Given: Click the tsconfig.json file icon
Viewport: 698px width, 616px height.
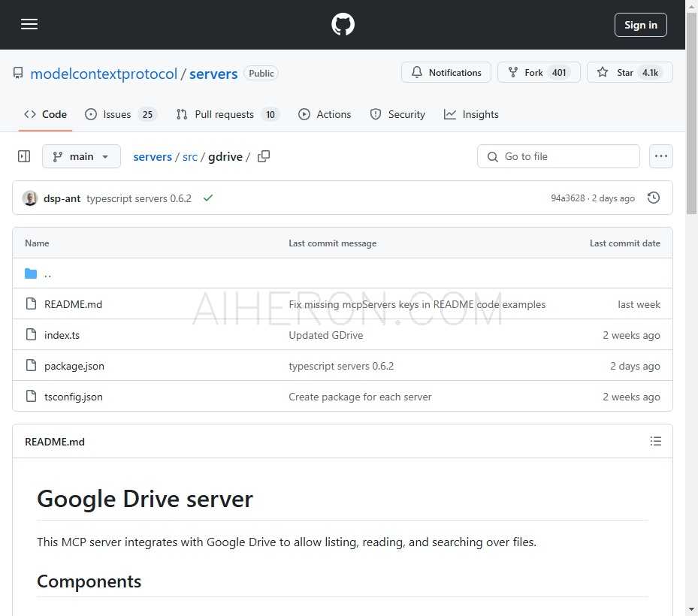Looking at the screenshot, I should pyautogui.click(x=31, y=396).
